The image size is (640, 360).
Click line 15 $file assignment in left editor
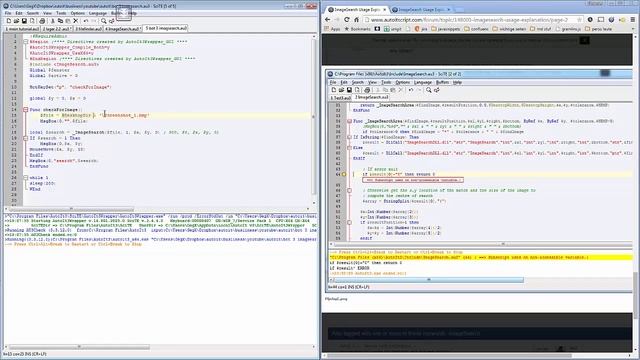[x=95, y=116]
